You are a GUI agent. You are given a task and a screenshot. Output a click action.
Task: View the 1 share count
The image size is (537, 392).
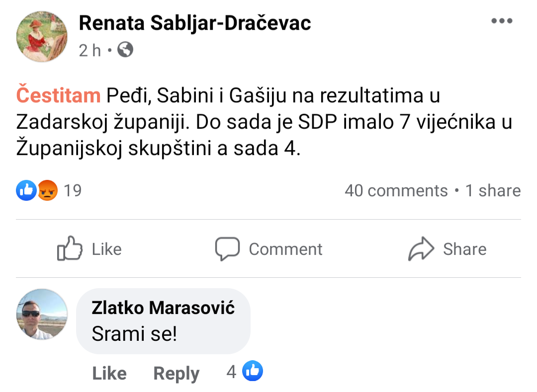pos(493,191)
